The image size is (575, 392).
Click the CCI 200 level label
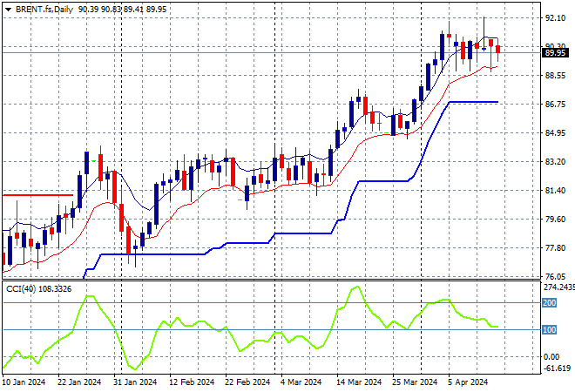[x=551, y=302]
